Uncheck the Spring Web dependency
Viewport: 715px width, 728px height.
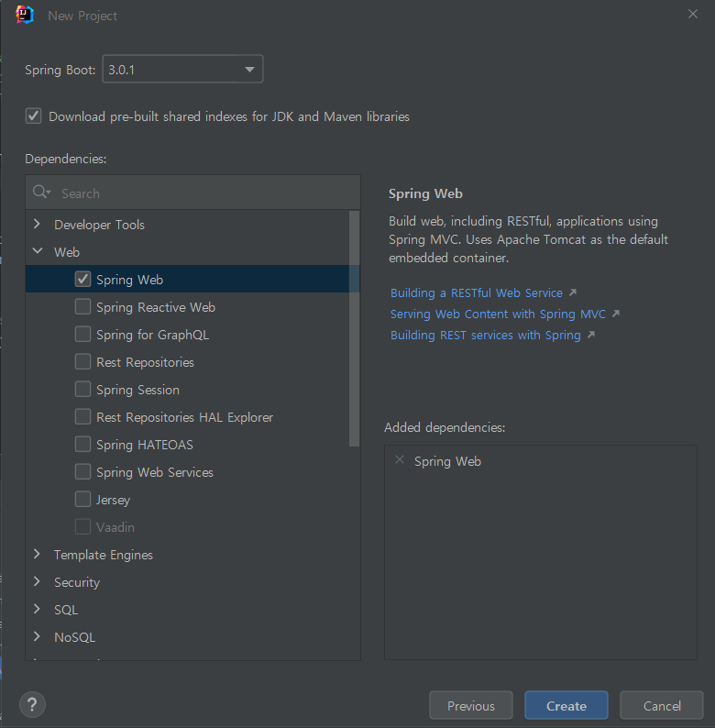pyautogui.click(x=82, y=279)
